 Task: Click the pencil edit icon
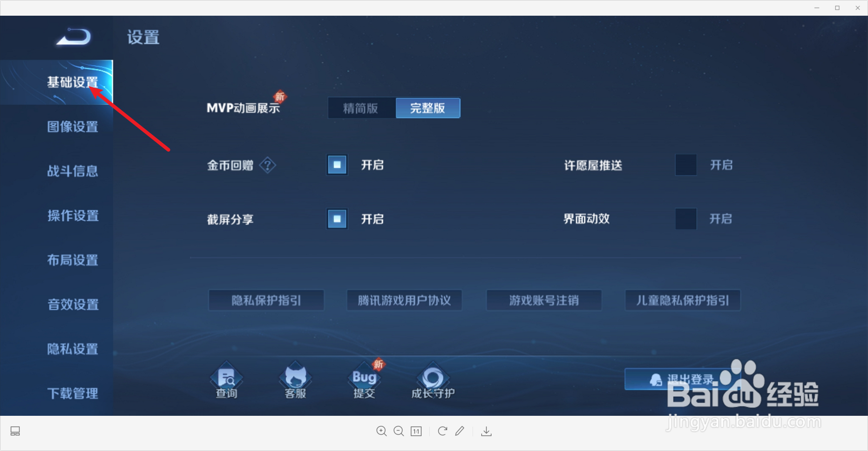(x=460, y=431)
